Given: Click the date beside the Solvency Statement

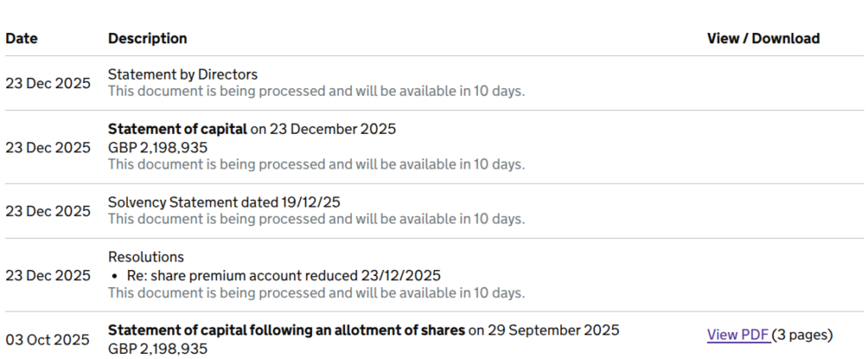Looking at the screenshot, I should point(47,211).
